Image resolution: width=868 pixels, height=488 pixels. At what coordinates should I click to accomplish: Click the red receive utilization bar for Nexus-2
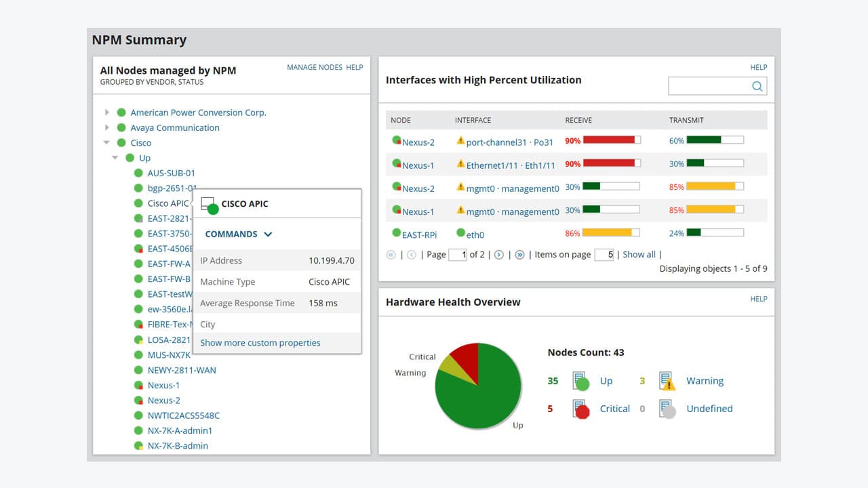point(610,140)
